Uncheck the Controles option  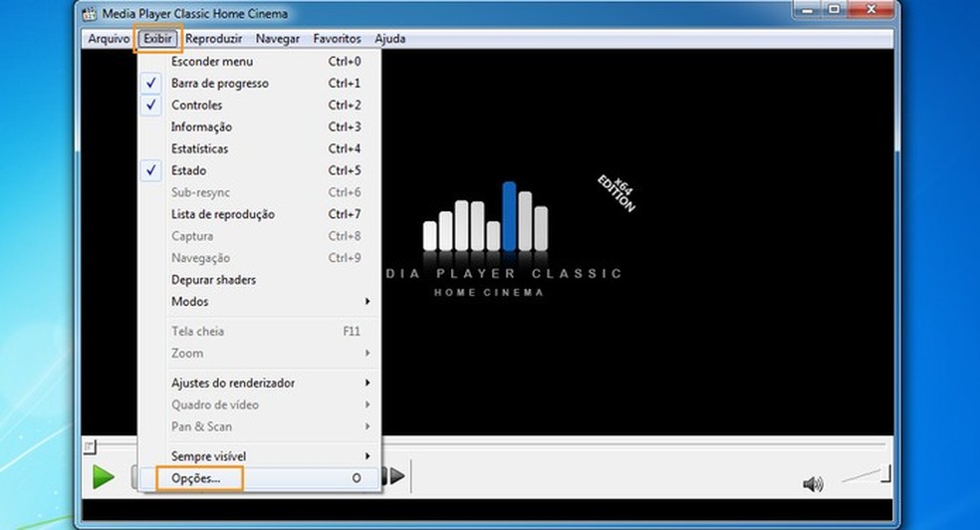pos(259,105)
